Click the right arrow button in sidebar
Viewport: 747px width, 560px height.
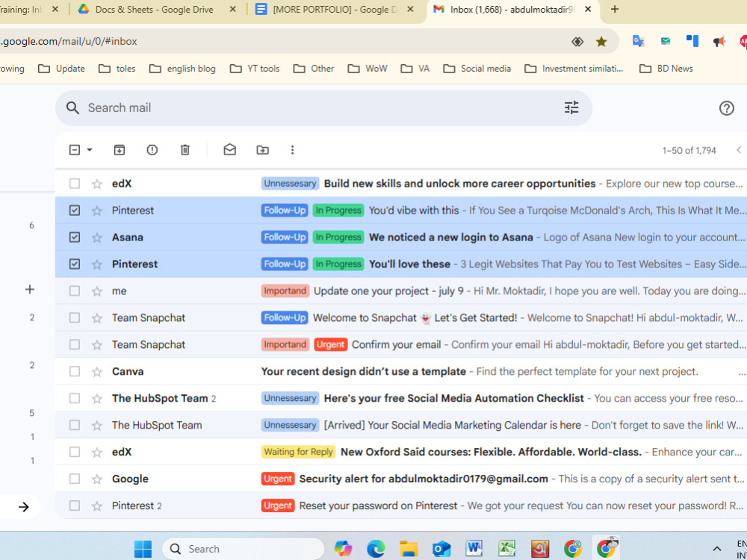click(x=23, y=507)
